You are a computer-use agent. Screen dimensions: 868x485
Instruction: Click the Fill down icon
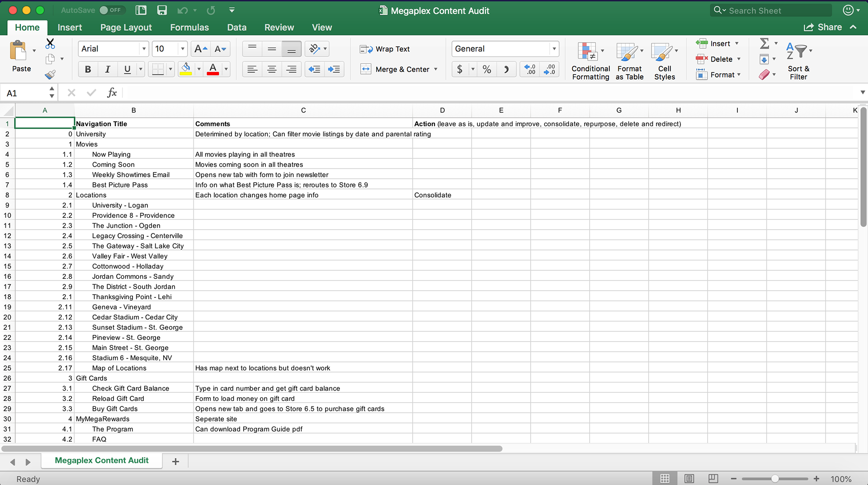(764, 59)
